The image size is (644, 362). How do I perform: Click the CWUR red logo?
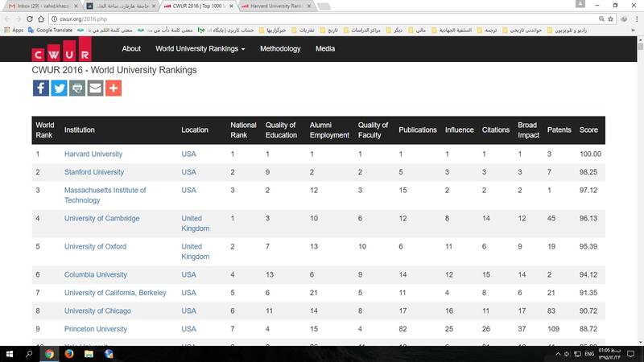tap(62, 49)
